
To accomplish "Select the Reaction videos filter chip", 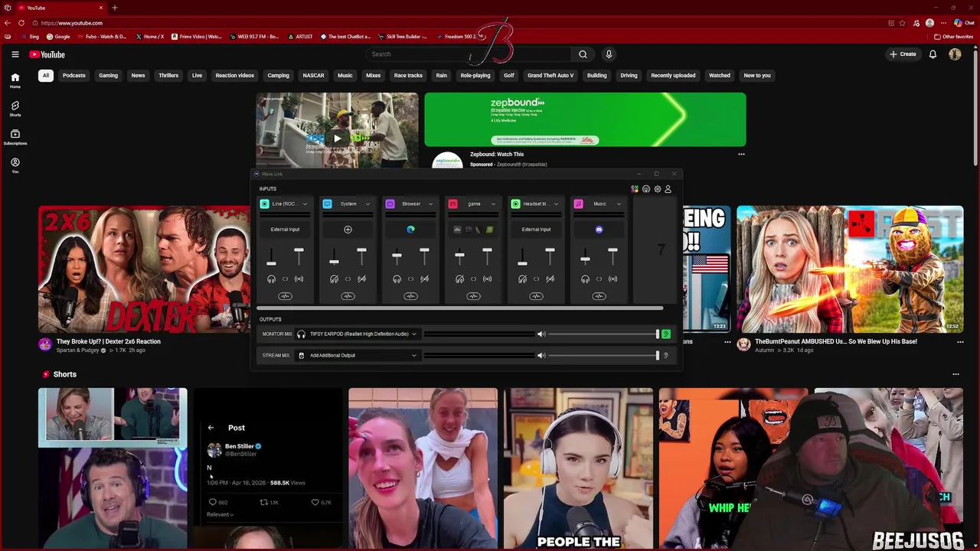I will 234,76.
